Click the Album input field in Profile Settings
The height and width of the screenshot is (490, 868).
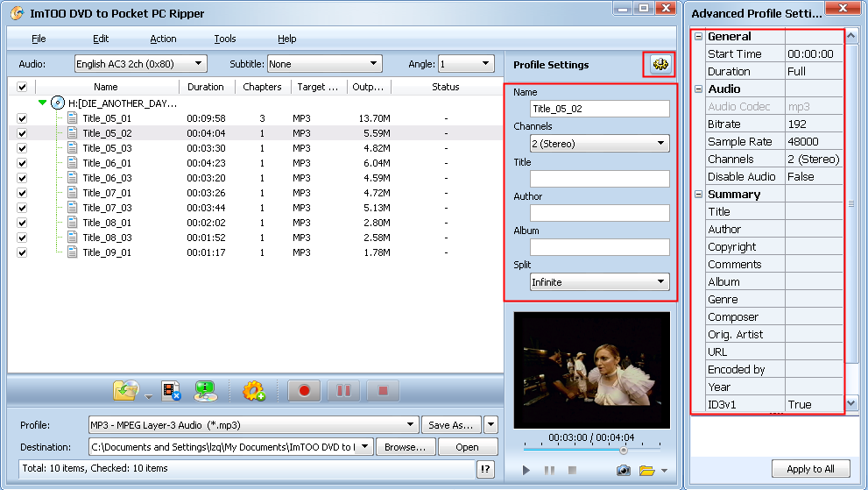coord(599,247)
